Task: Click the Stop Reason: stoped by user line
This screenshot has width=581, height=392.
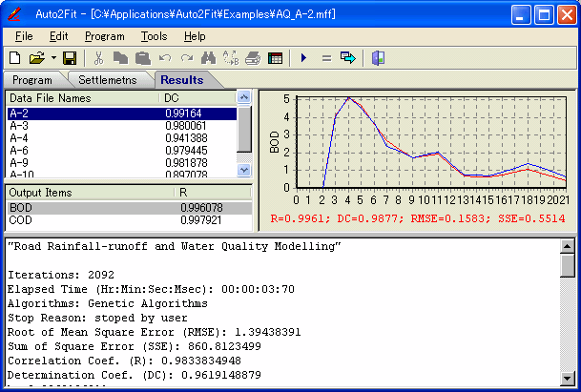Action: point(97,318)
